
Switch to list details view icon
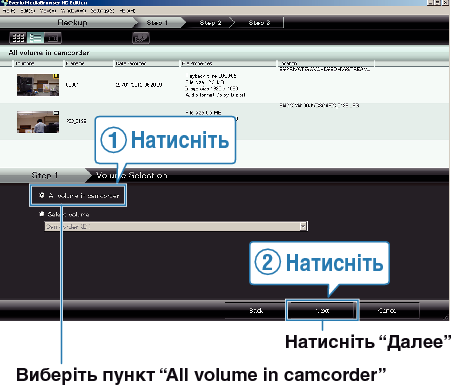35,38
